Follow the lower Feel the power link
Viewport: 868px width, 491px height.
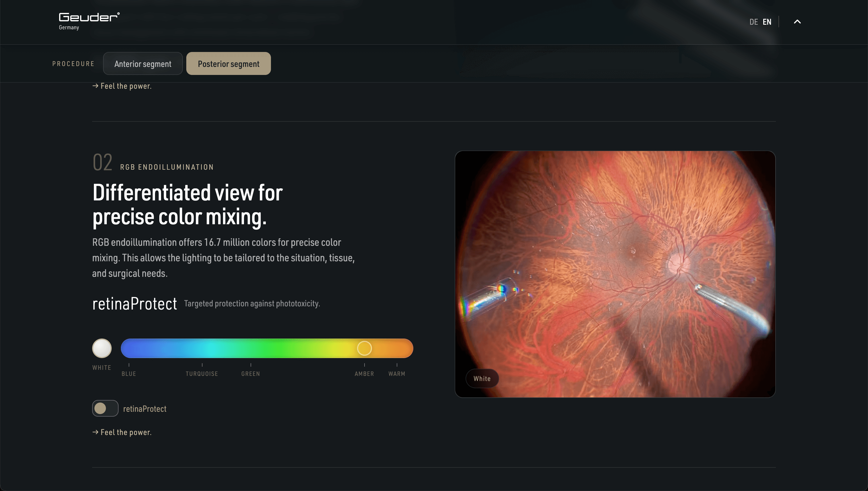point(122,432)
